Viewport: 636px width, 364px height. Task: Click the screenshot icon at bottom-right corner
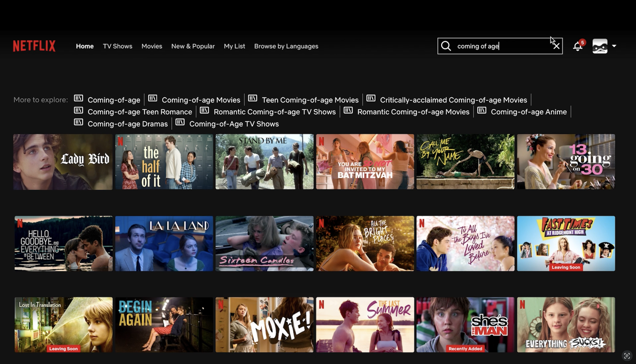[627, 356]
